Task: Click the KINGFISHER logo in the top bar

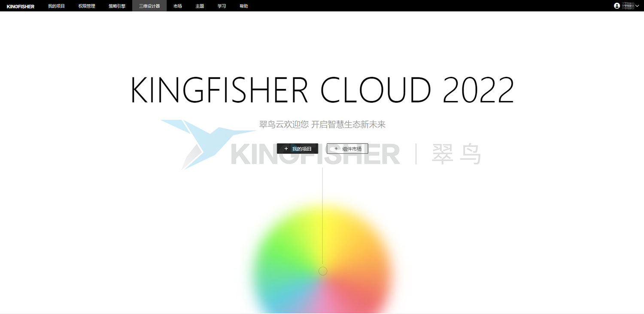Action: pos(21,6)
